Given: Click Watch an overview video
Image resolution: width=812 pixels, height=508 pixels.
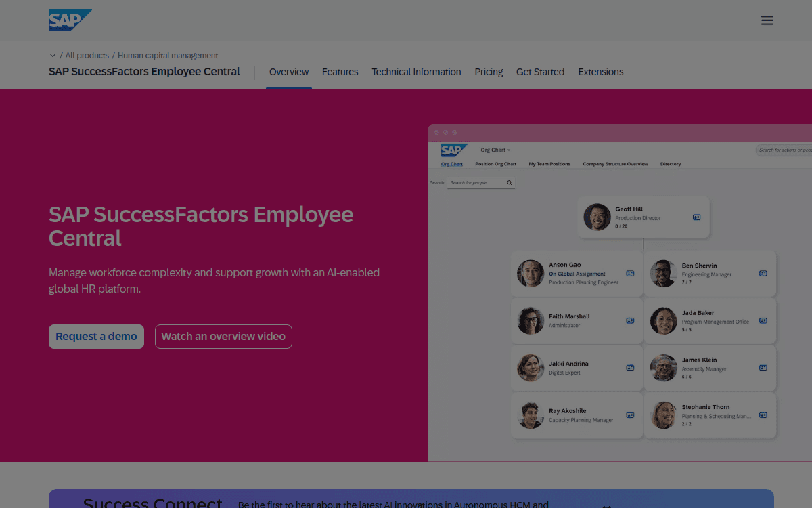Looking at the screenshot, I should click(223, 337).
